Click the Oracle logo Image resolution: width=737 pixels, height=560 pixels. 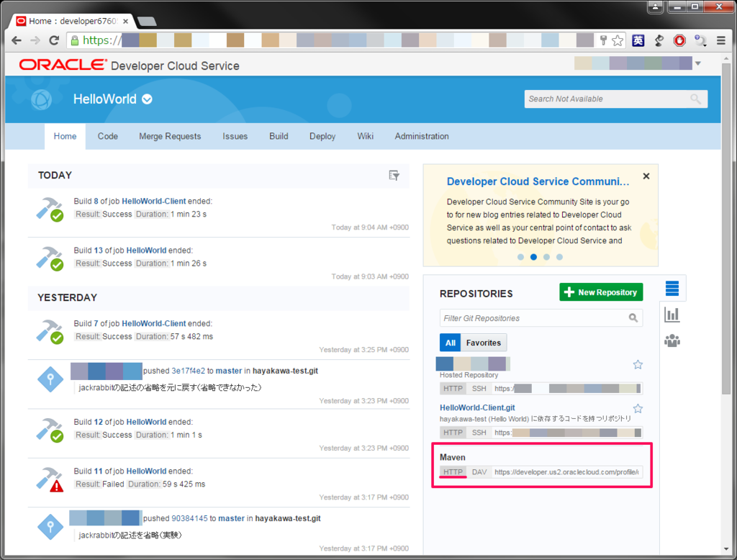click(63, 65)
